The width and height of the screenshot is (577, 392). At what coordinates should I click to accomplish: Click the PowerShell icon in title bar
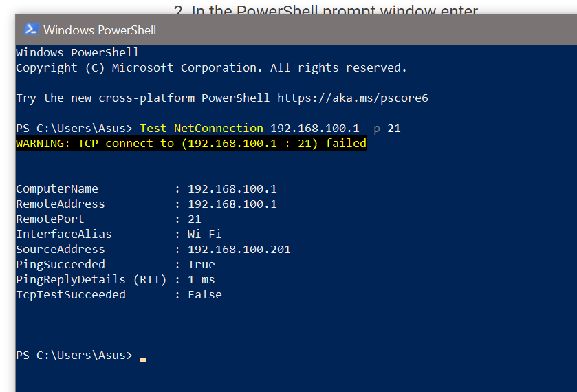click(x=31, y=30)
